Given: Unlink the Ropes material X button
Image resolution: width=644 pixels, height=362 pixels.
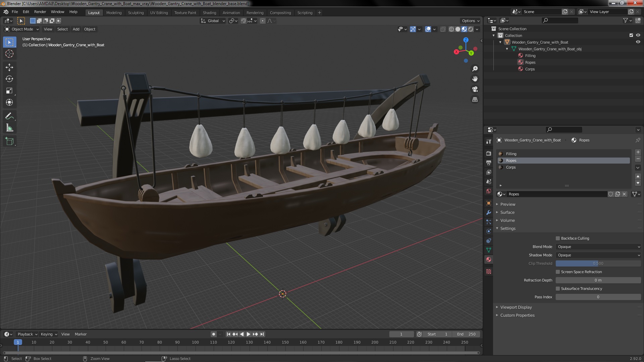Looking at the screenshot, I should tap(624, 194).
